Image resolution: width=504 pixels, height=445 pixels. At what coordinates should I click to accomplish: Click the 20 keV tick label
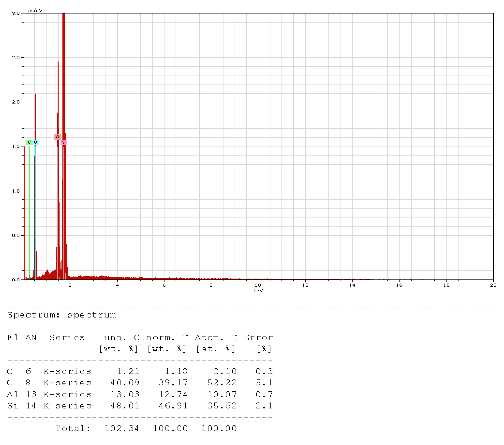coord(493,285)
